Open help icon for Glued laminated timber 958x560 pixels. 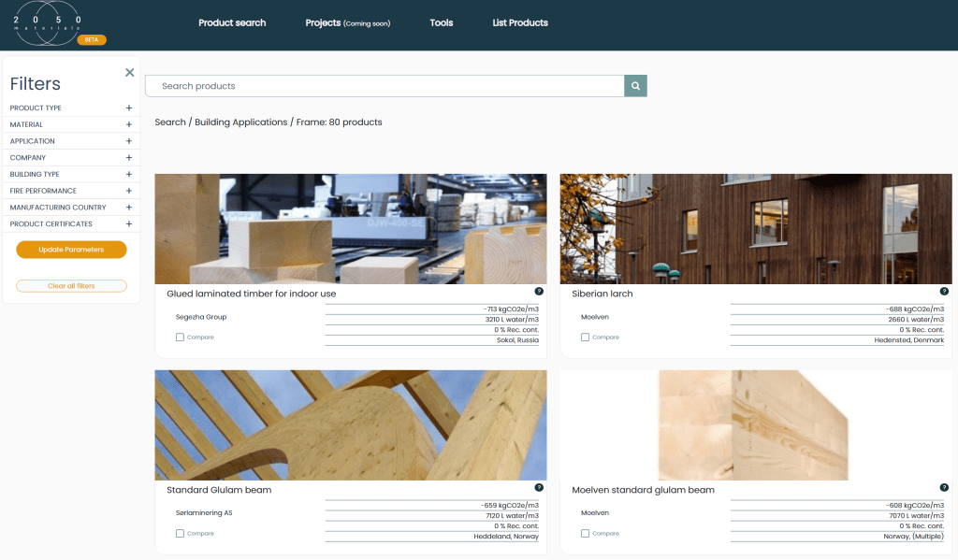[539, 292]
